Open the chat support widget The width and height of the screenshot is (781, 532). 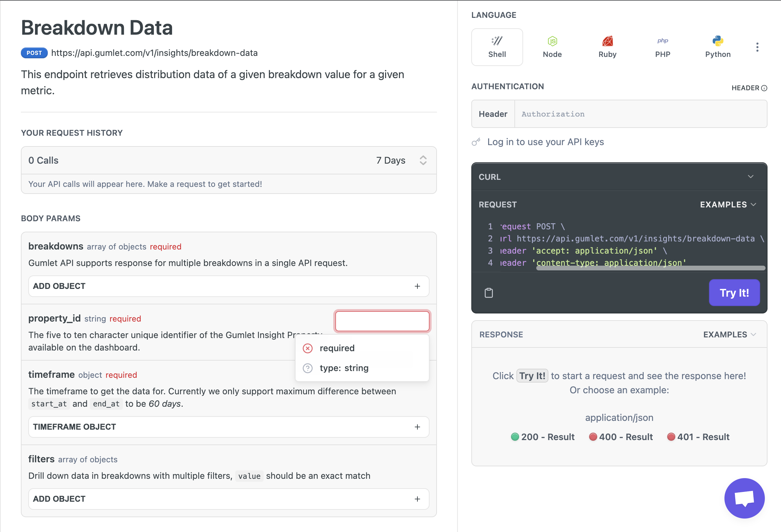point(744,498)
